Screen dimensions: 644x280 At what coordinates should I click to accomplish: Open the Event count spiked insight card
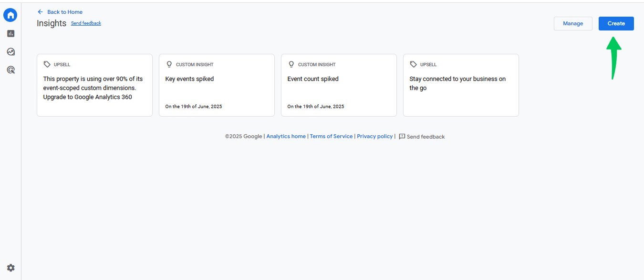(x=339, y=85)
